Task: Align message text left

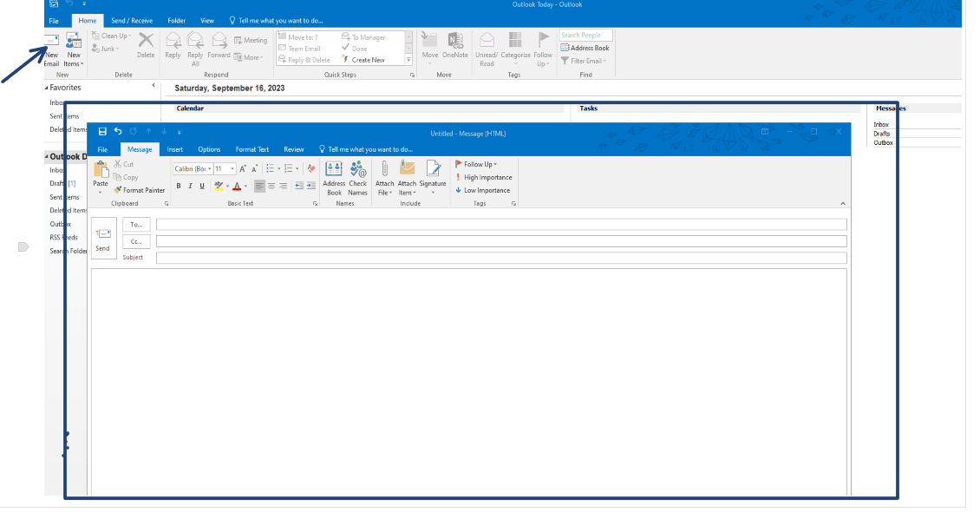Action: coord(259,186)
